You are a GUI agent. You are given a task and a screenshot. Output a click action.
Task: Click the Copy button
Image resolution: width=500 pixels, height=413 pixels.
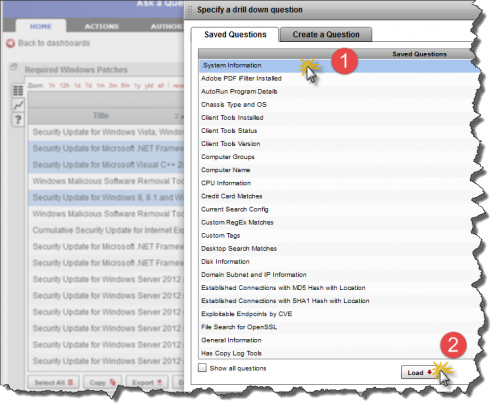coord(102,382)
